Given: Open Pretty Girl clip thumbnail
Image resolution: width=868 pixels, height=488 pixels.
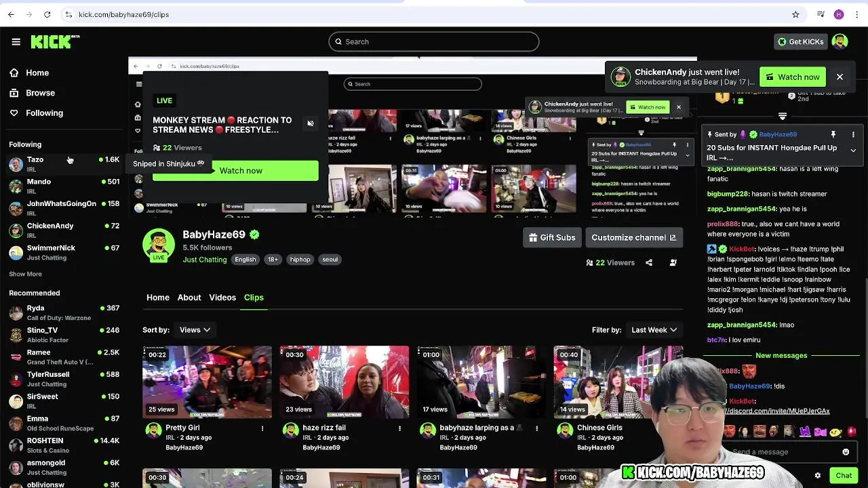Looking at the screenshot, I should pyautogui.click(x=207, y=382).
